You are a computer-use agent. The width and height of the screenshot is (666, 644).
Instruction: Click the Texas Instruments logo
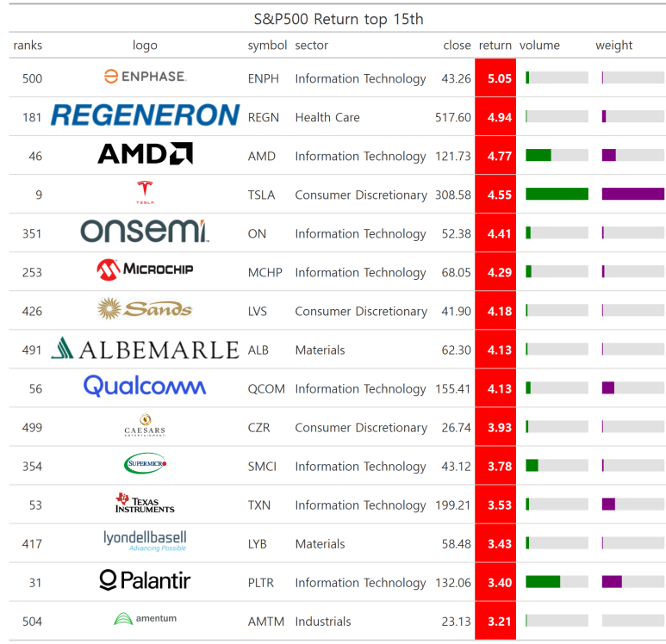click(x=145, y=503)
